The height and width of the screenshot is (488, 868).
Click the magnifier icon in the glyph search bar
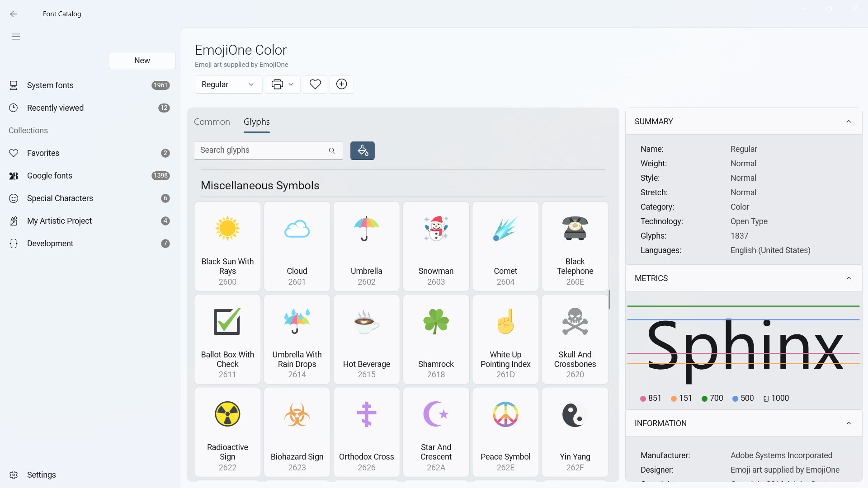click(x=332, y=150)
